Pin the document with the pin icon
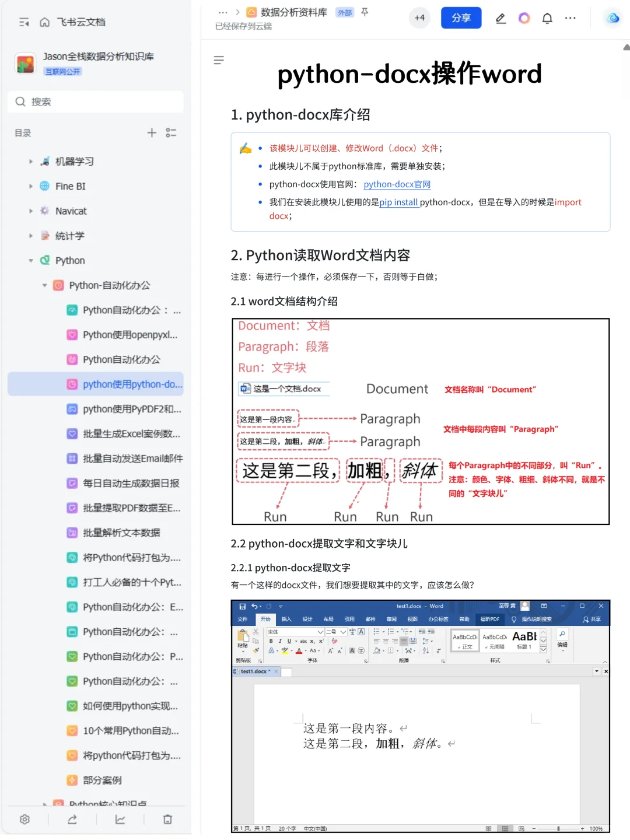This screenshot has height=840, width=630. 365,12
